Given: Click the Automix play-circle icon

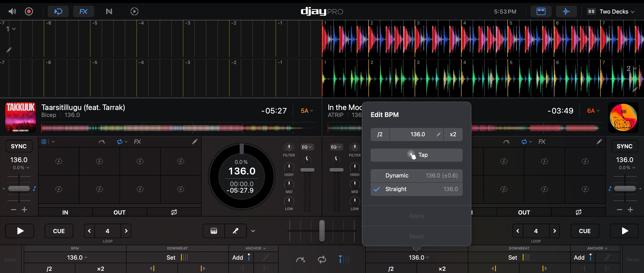Looking at the screenshot, I should coord(134,11).
